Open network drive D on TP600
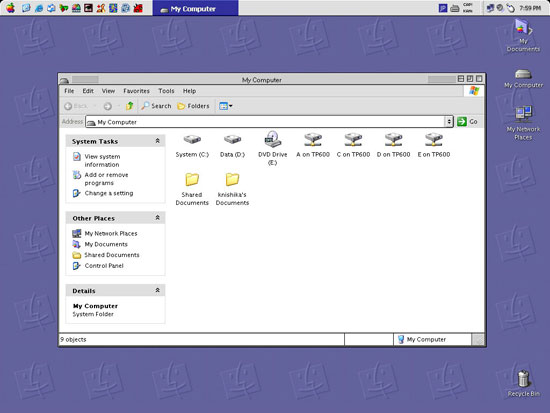The height and width of the screenshot is (413, 550). click(394, 145)
